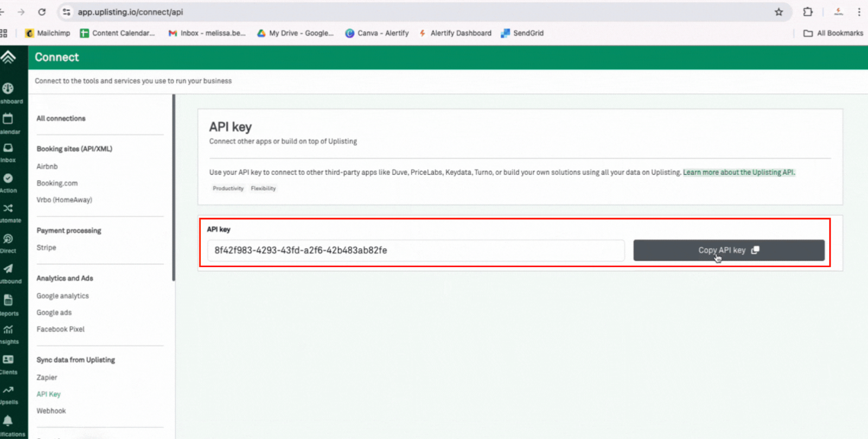Screen dimensions: 868x439
Task: Bookmark this page with star icon
Action: (778, 12)
